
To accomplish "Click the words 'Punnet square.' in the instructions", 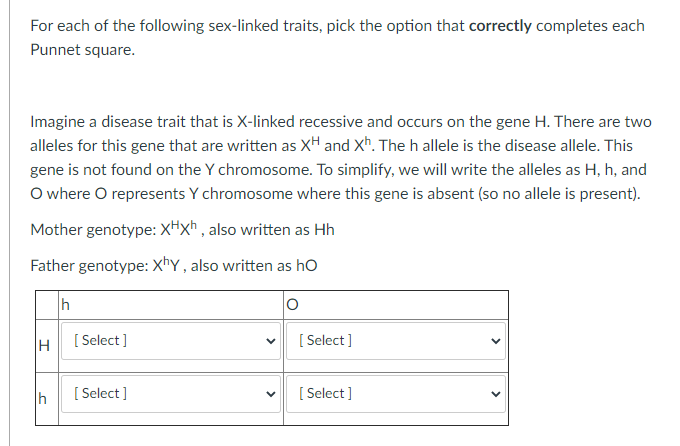I will pos(82,50).
